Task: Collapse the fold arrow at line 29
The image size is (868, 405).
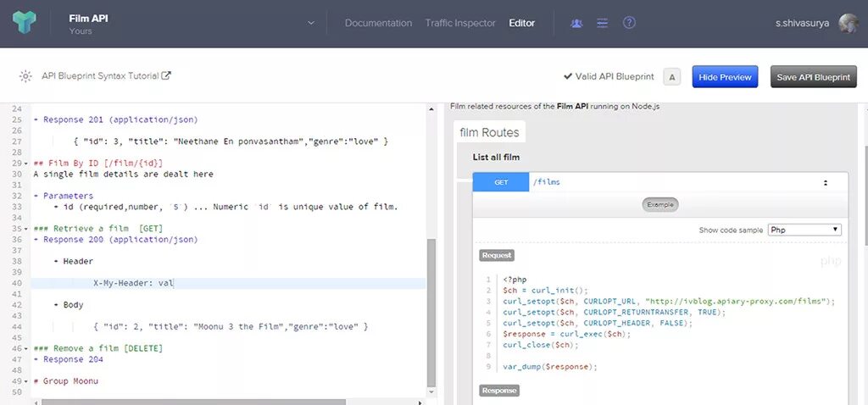Action: [26, 164]
